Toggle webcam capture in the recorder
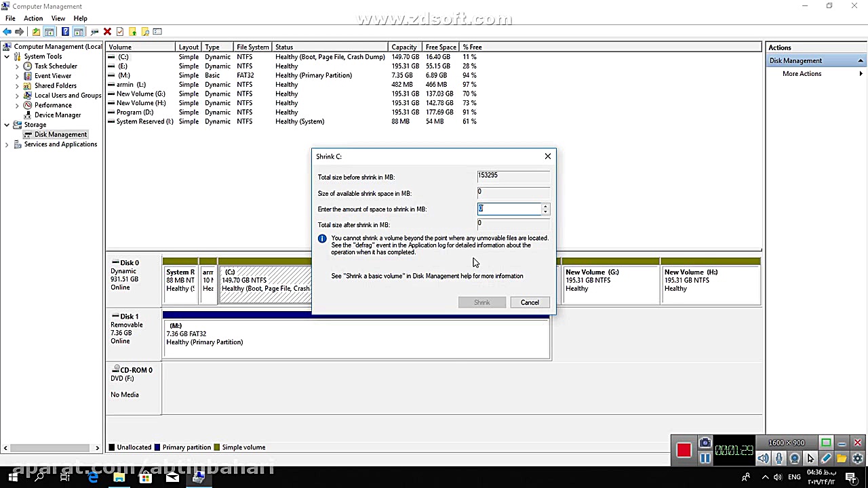Image resolution: width=868 pixels, height=488 pixels. [x=795, y=459]
